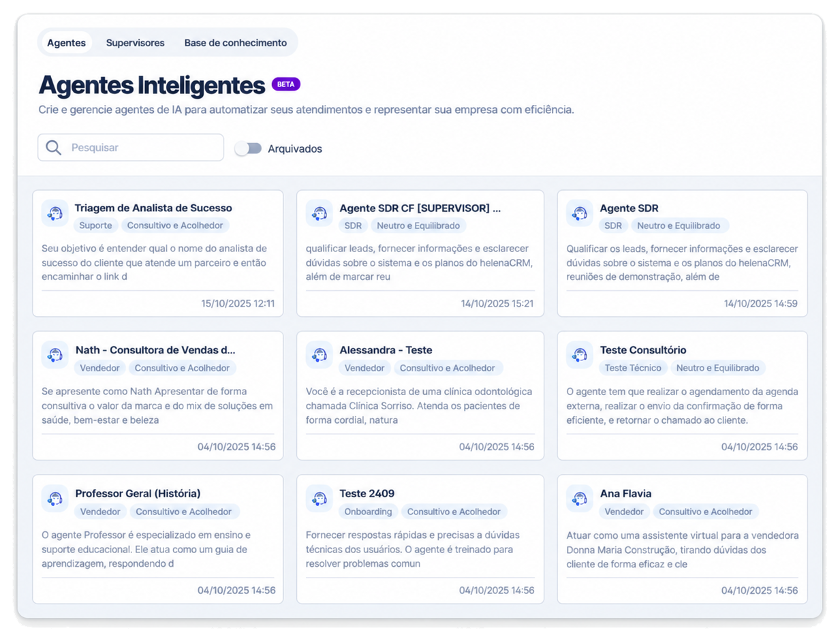The width and height of the screenshot is (840, 641).
Task: Click the magnifying glass search icon
Action: pos(54,147)
